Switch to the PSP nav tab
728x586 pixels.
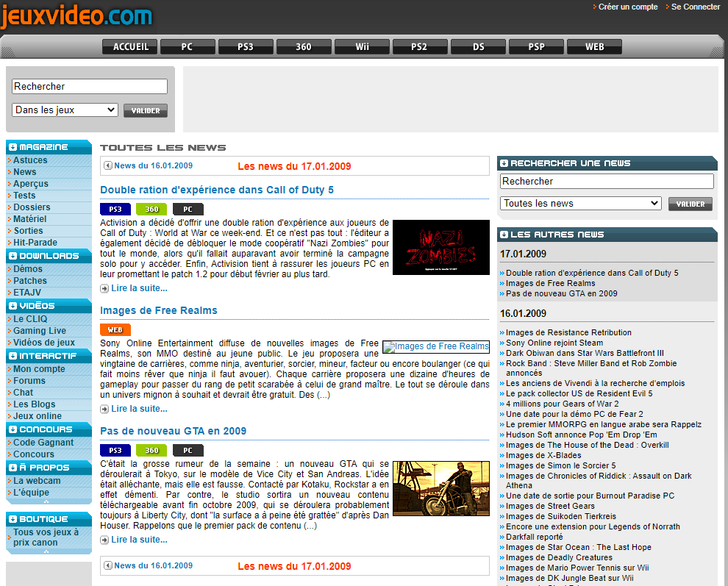(x=536, y=47)
